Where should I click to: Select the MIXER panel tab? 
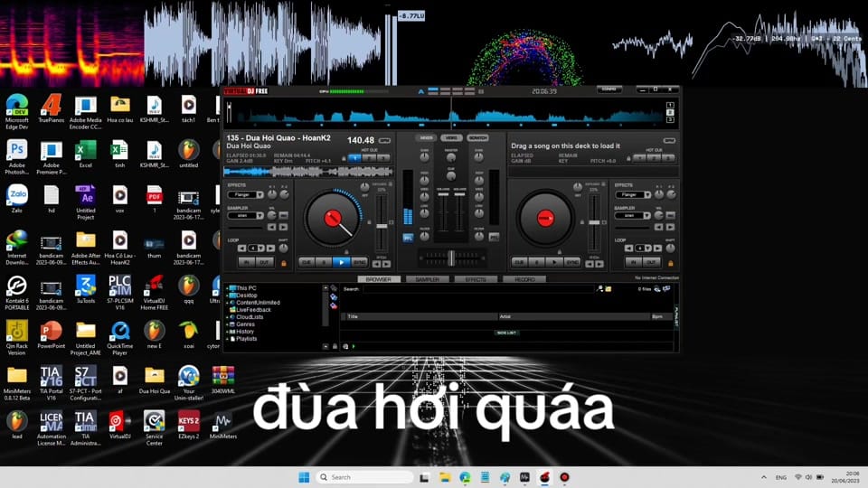click(426, 137)
